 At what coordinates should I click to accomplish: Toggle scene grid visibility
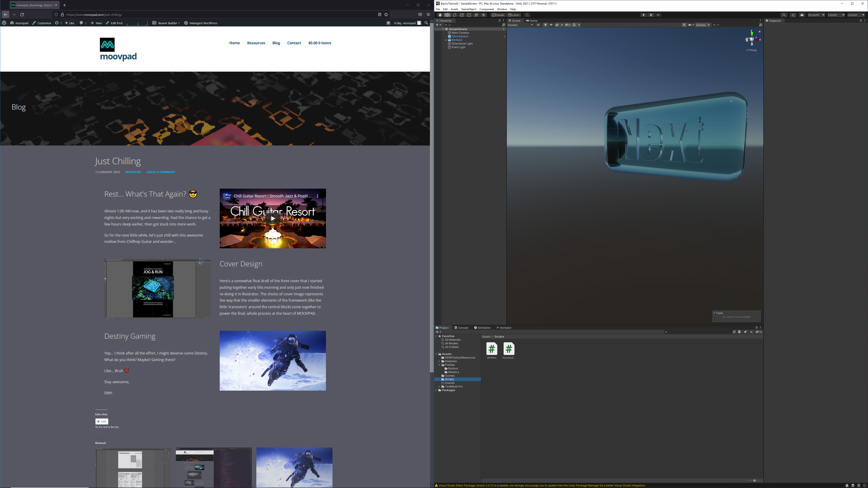point(575,25)
